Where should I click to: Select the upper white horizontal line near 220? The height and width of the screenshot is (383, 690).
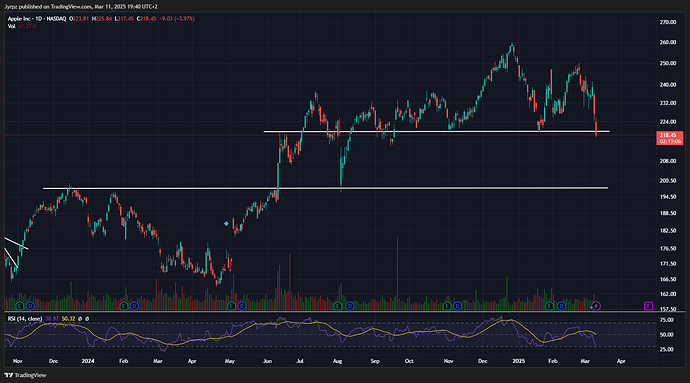coord(437,131)
